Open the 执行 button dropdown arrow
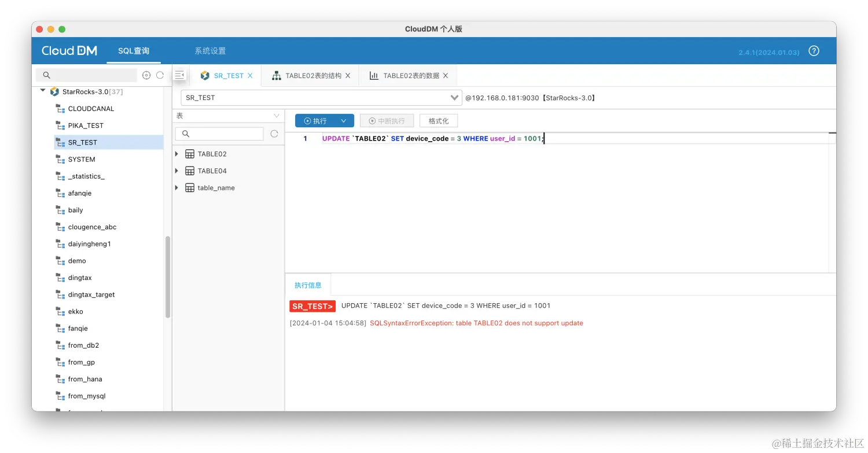The width and height of the screenshot is (868, 453). click(344, 121)
